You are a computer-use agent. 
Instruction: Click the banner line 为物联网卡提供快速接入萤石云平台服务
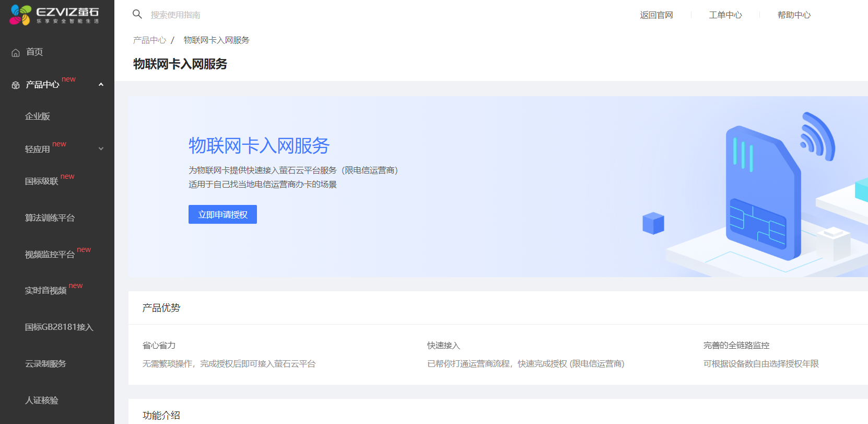[263, 170]
